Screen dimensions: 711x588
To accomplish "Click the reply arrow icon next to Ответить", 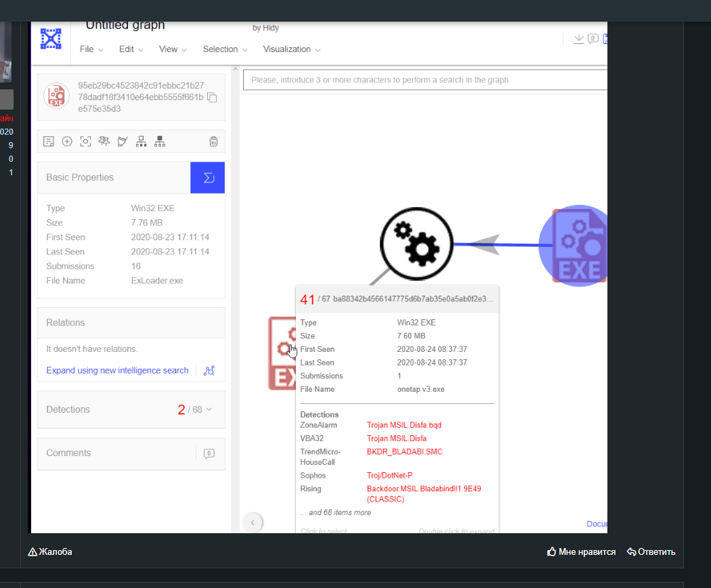I will tap(631, 551).
